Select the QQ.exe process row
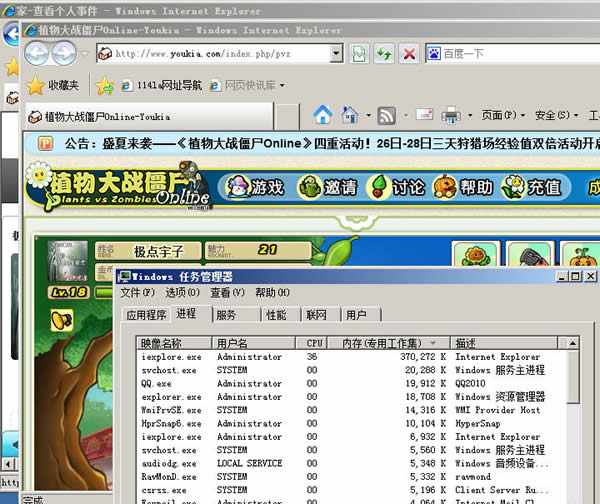 [351, 383]
